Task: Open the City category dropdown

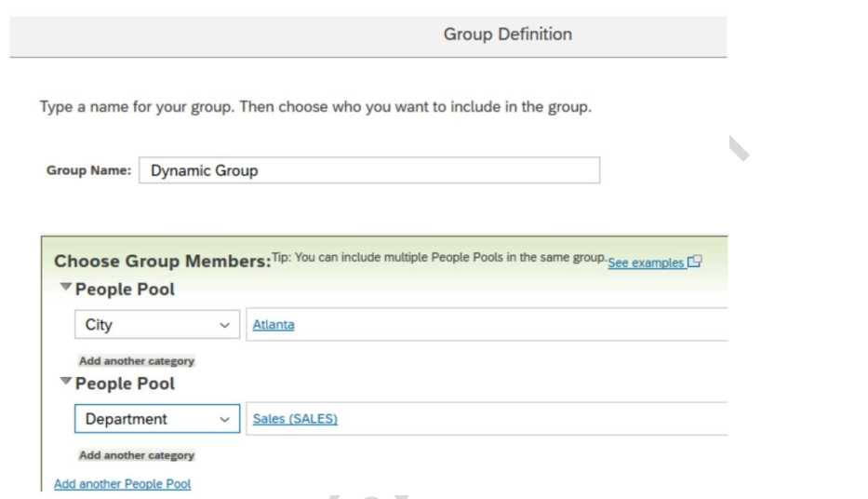Action: point(147,325)
